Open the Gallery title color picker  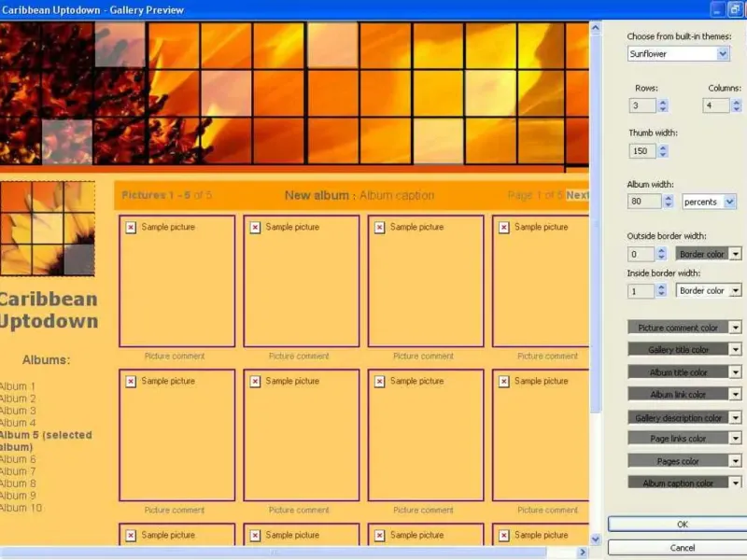pyautogui.click(x=684, y=349)
